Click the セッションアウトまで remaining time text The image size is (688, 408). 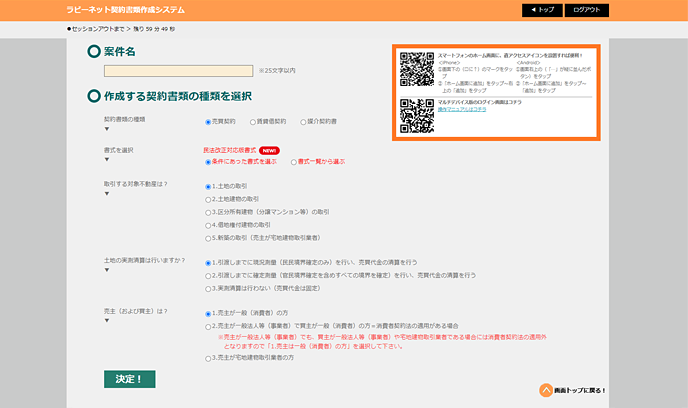[x=121, y=29]
